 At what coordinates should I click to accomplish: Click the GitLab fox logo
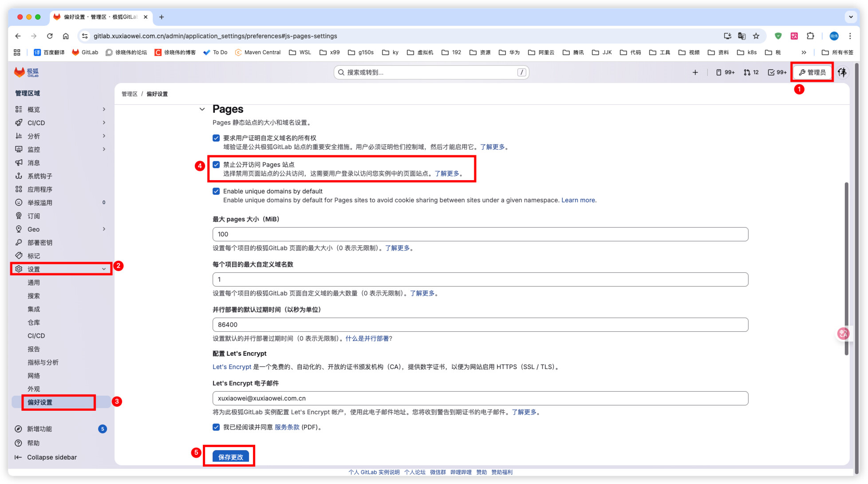[x=20, y=72]
